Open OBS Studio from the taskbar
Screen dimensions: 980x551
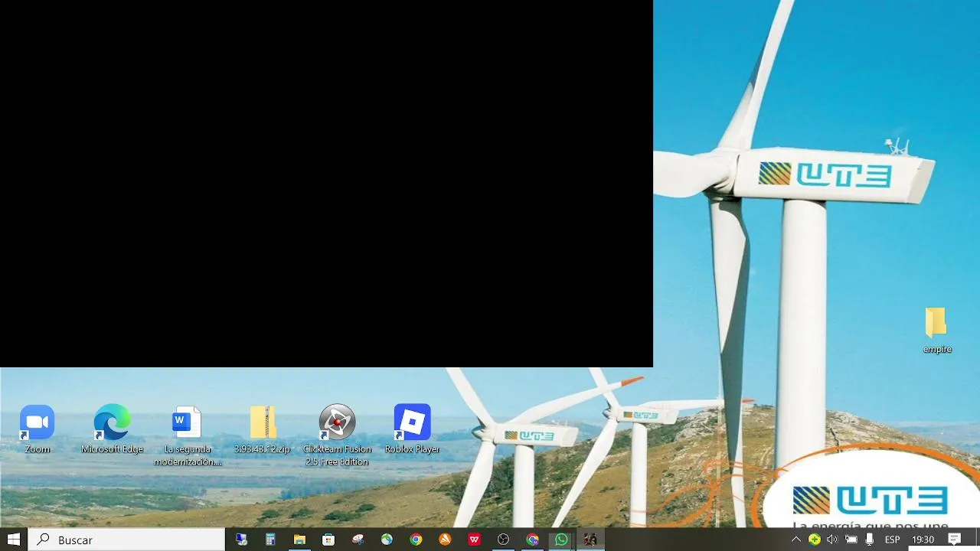[x=503, y=540]
